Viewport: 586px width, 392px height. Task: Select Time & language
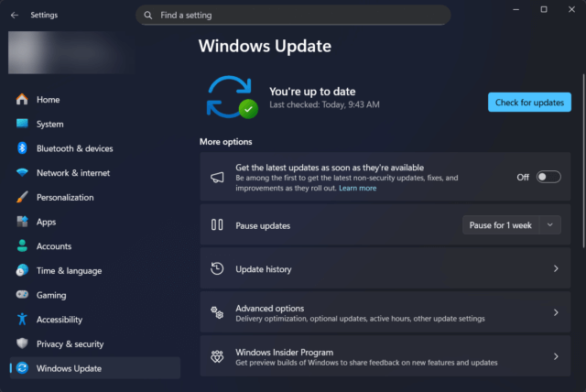(95, 270)
